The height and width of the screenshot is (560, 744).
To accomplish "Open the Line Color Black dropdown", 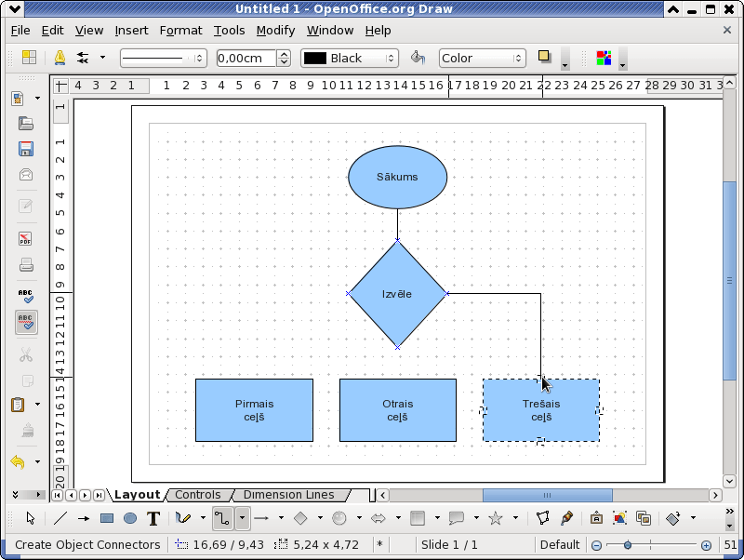I will (350, 59).
